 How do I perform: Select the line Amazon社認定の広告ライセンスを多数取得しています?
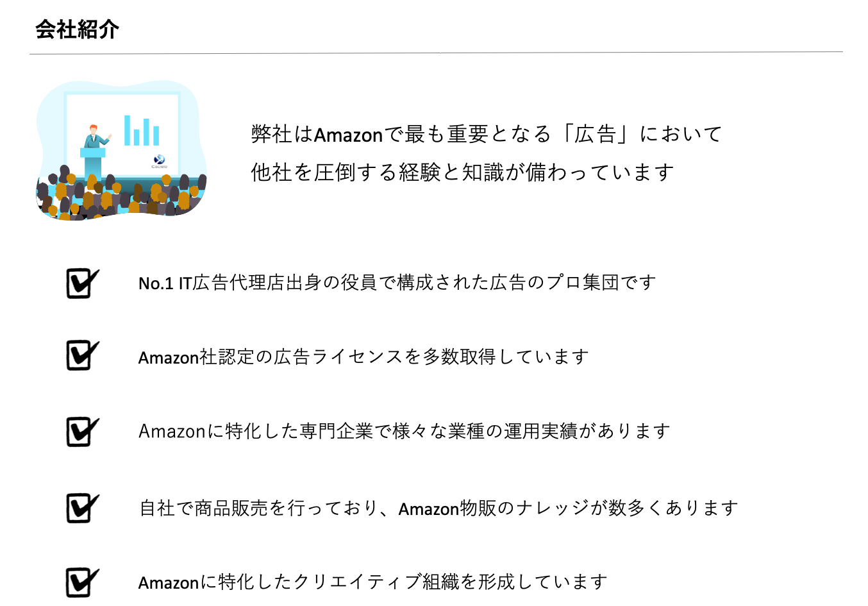pos(363,357)
